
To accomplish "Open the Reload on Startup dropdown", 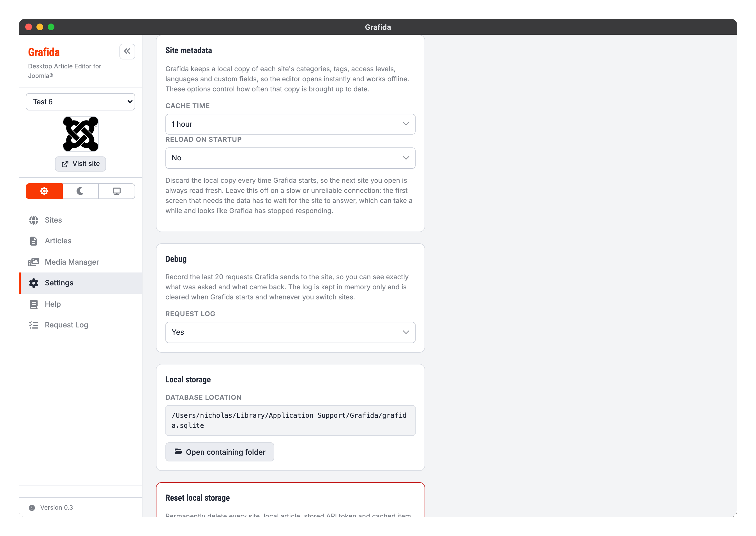I will tap(290, 158).
